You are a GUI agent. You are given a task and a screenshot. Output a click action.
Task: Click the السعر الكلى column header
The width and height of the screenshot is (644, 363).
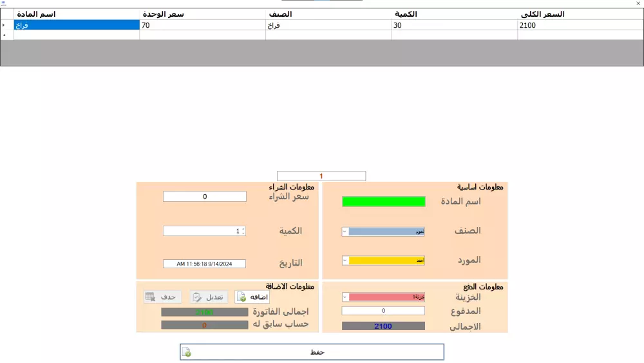click(580, 14)
